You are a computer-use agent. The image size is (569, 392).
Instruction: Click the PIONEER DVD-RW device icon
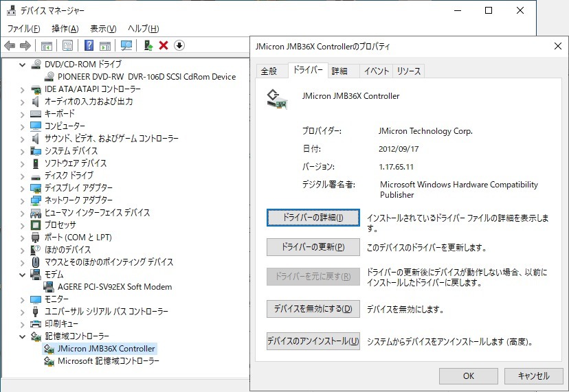pos(49,76)
